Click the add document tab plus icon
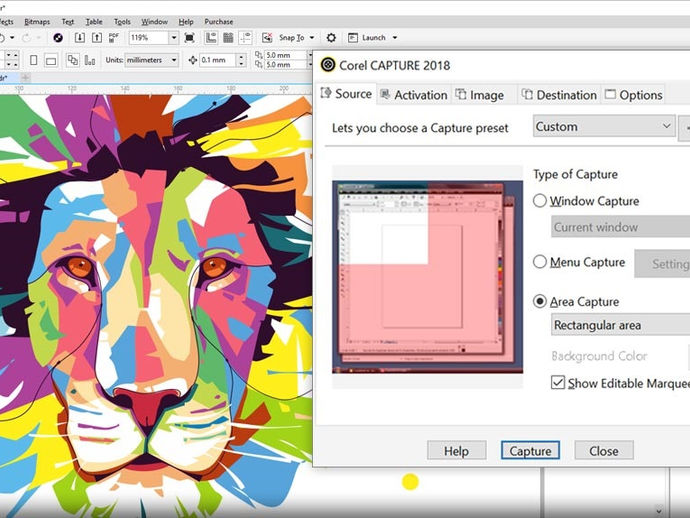The image size is (690, 518). point(26,78)
